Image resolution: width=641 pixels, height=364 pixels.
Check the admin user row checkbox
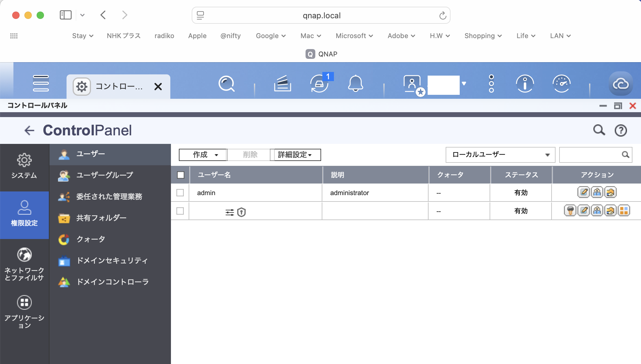coord(180,193)
